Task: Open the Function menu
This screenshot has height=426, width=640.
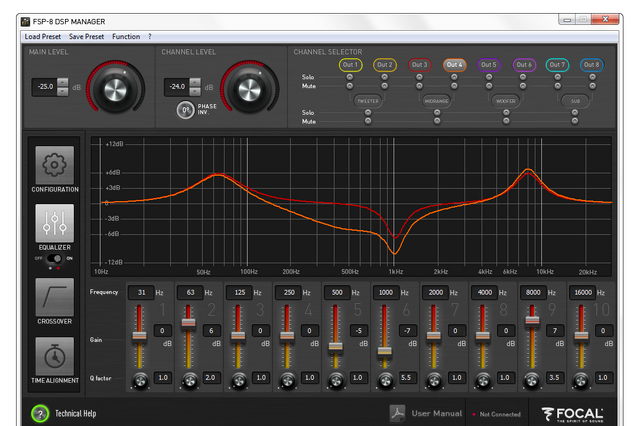Action: 126,37
